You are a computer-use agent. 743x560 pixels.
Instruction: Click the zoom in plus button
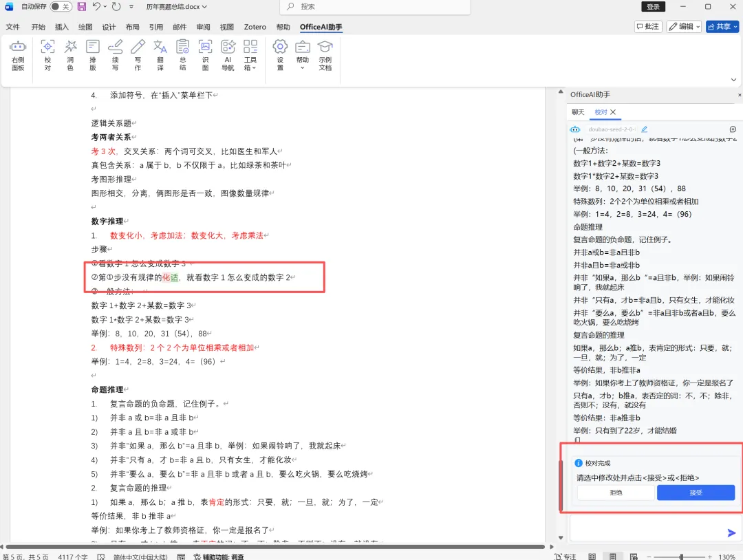(x=709, y=557)
